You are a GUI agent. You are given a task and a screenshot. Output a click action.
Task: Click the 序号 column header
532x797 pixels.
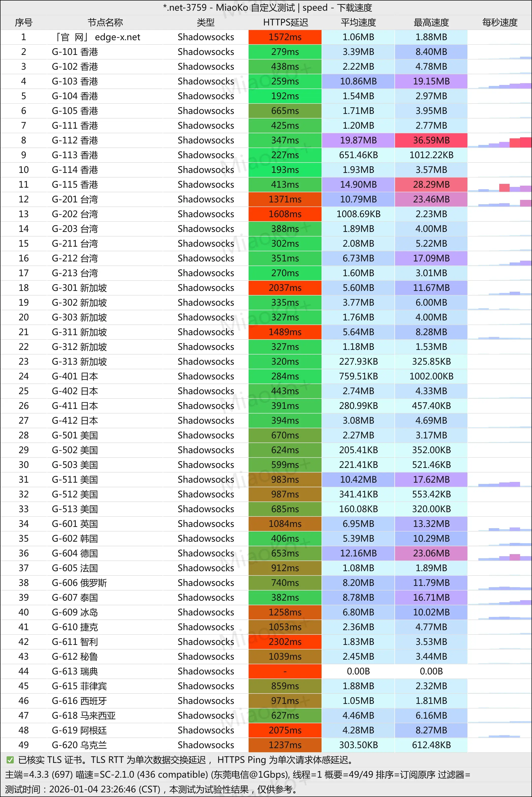pyautogui.click(x=23, y=22)
